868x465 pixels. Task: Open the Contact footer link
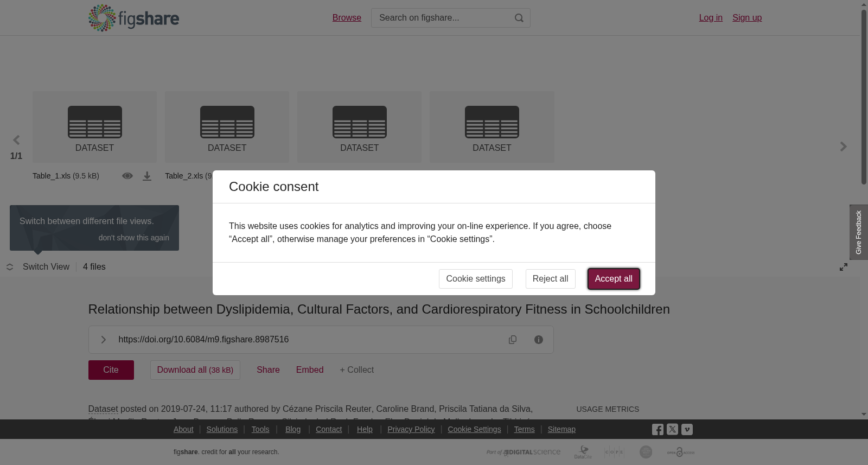click(x=329, y=429)
